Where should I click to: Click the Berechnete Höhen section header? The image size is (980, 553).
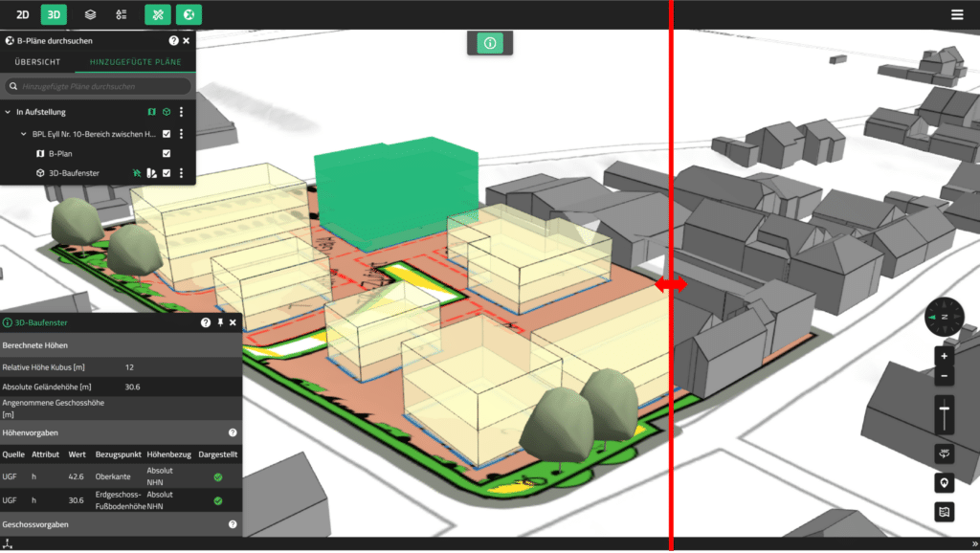pos(122,345)
